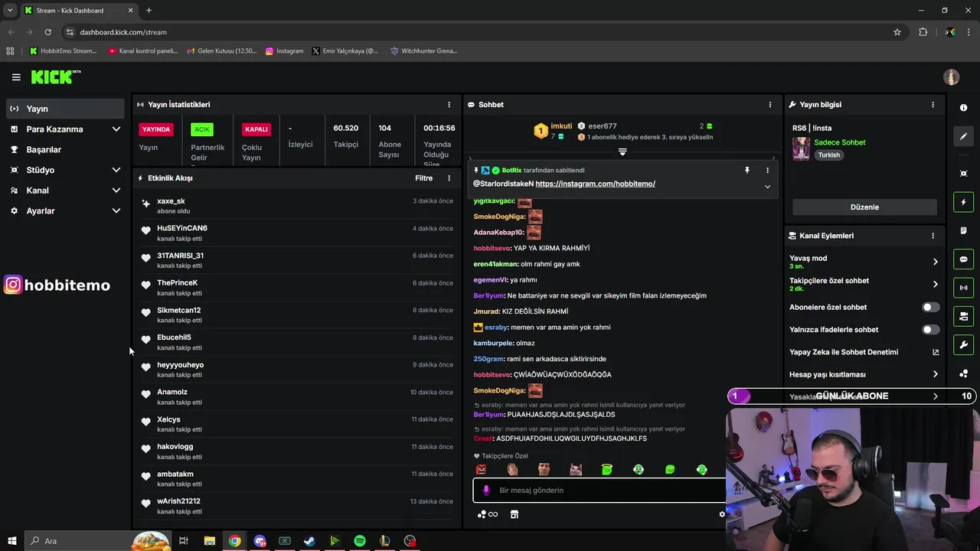Screen dimensions: 980x551
Task: Open HobbitEmo Stream bookmark
Action: point(63,51)
